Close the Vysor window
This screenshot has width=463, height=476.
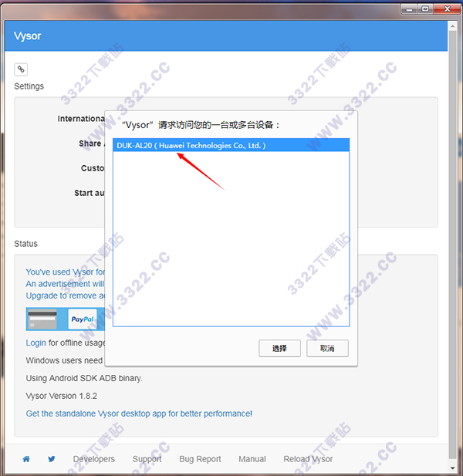[447, 9]
